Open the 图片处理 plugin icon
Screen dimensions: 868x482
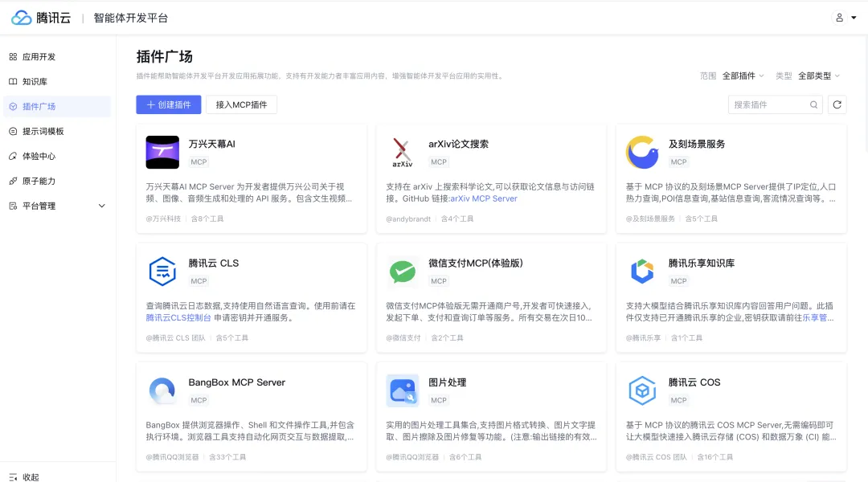click(x=403, y=390)
